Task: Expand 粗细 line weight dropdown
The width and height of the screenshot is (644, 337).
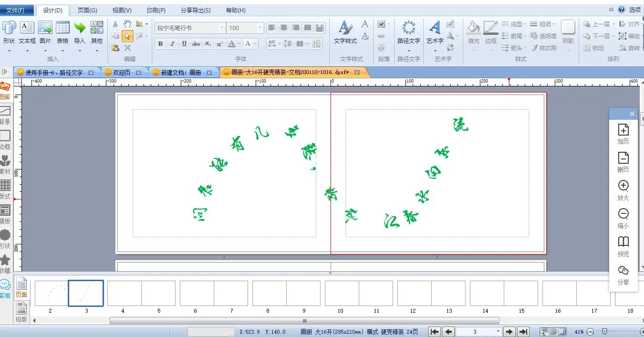Action: tap(553, 24)
